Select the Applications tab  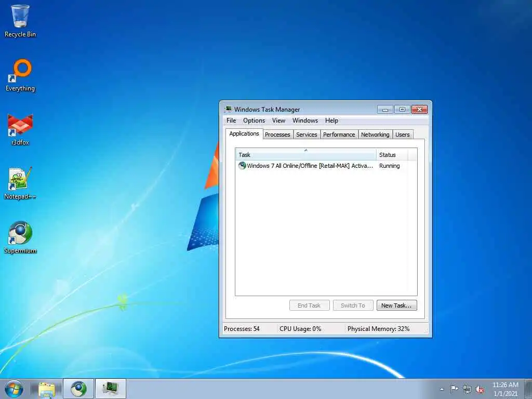(244, 134)
